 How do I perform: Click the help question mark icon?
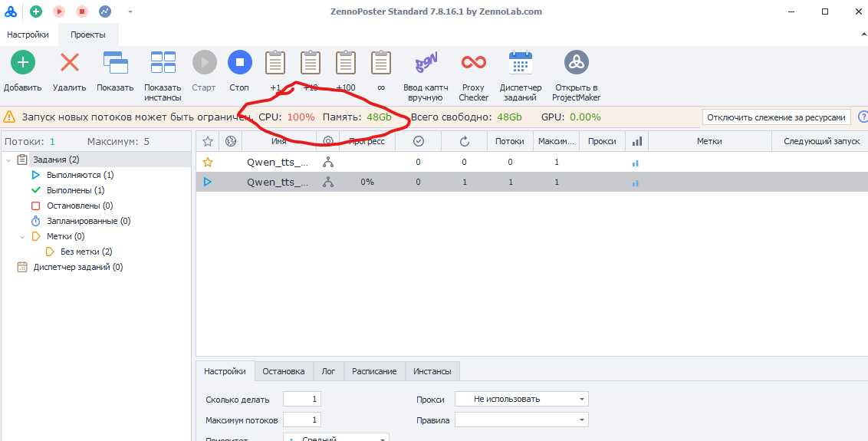[863, 117]
